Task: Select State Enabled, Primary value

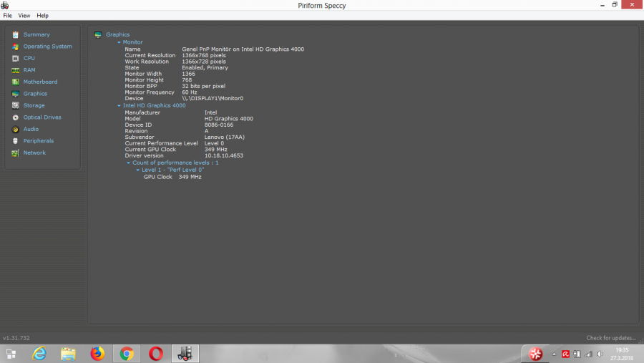Action: [205, 68]
